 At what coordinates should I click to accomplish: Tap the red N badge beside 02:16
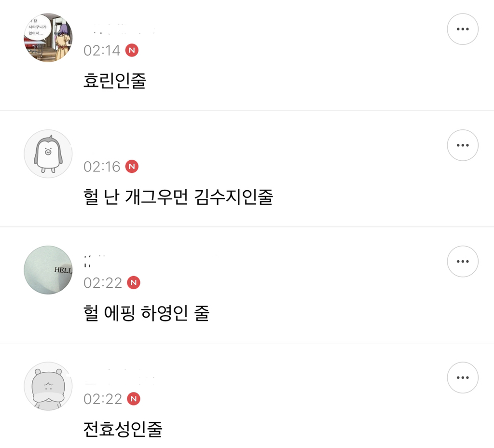click(x=132, y=167)
